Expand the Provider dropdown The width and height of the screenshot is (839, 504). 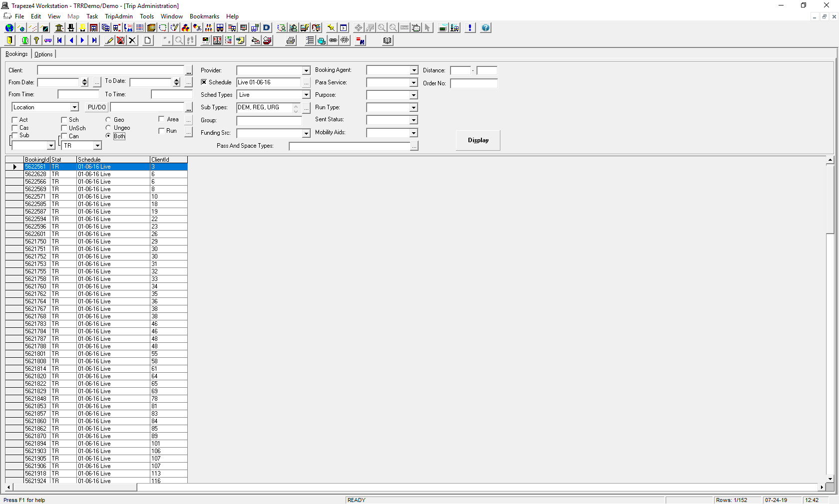(x=306, y=71)
